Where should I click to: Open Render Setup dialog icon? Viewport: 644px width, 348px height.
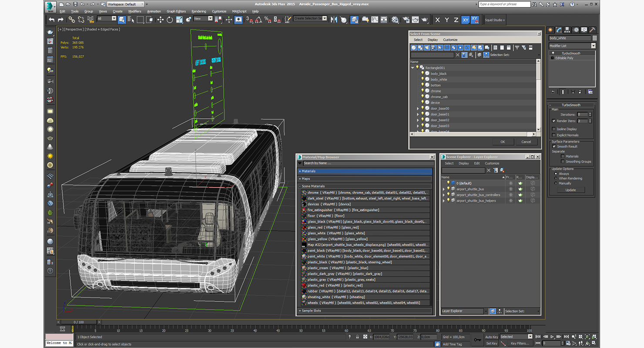(406, 20)
